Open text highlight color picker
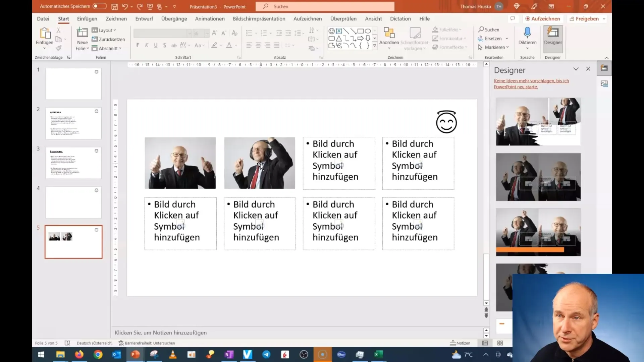The width and height of the screenshot is (644, 362). (x=214, y=45)
